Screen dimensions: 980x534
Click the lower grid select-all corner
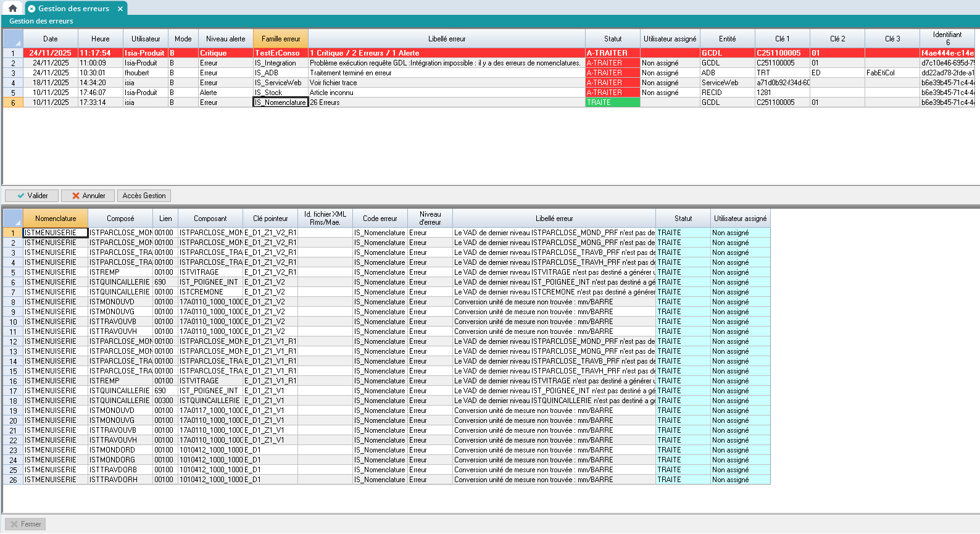13,218
